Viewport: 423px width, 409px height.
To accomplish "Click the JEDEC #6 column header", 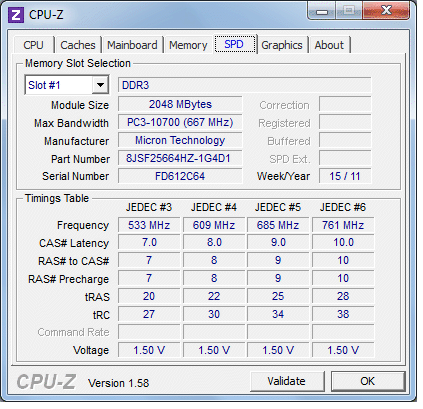I will pos(343,207).
